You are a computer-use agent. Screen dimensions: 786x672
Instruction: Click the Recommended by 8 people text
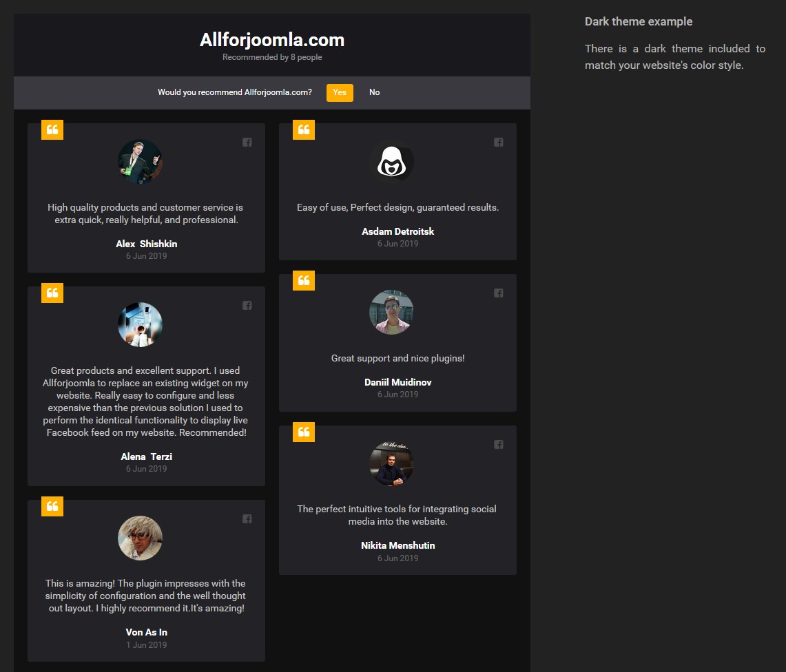point(272,57)
